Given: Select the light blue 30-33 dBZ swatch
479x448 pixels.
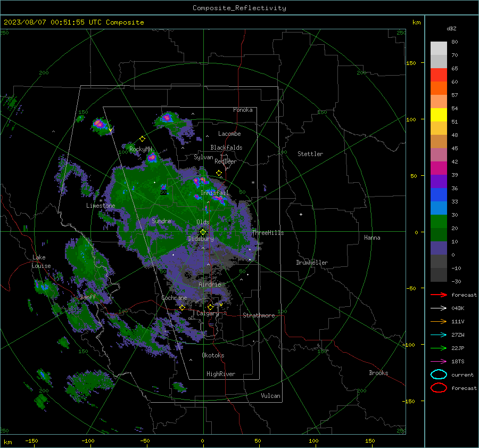Looking at the screenshot, I should [439, 208].
